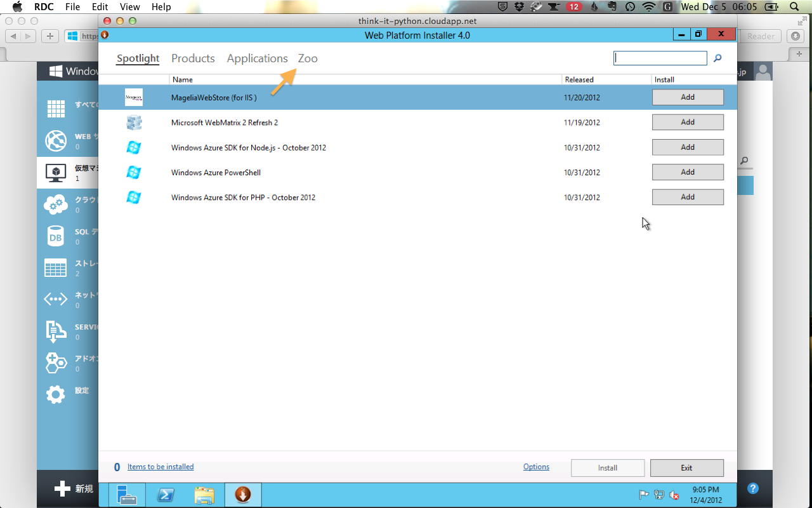Open Storage table icon in Azure sidebar
This screenshot has height=508, width=812.
56,267
